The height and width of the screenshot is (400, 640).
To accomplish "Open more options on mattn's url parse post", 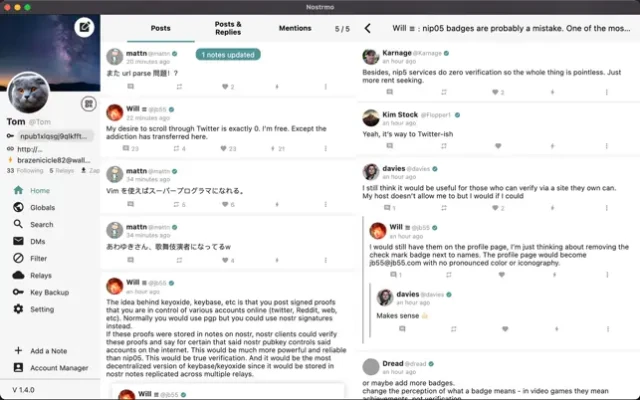I will 325,87.
